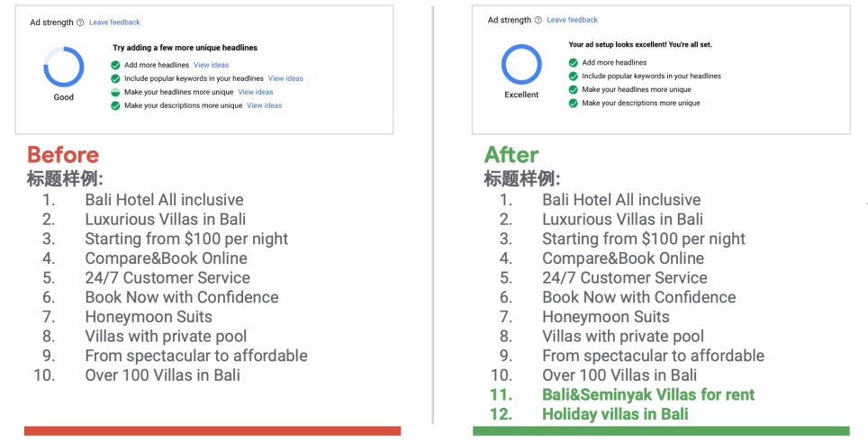Open 'View ideas' next to 'Add more headlines'

pyautogui.click(x=211, y=65)
